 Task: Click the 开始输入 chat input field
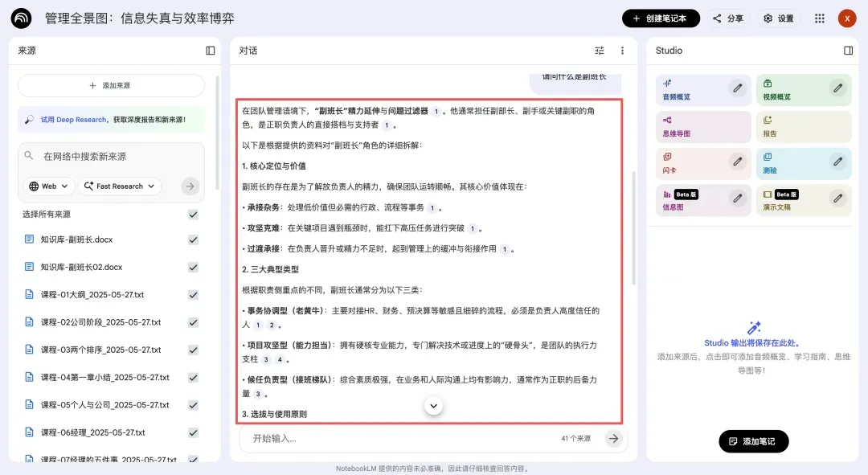click(x=362, y=439)
